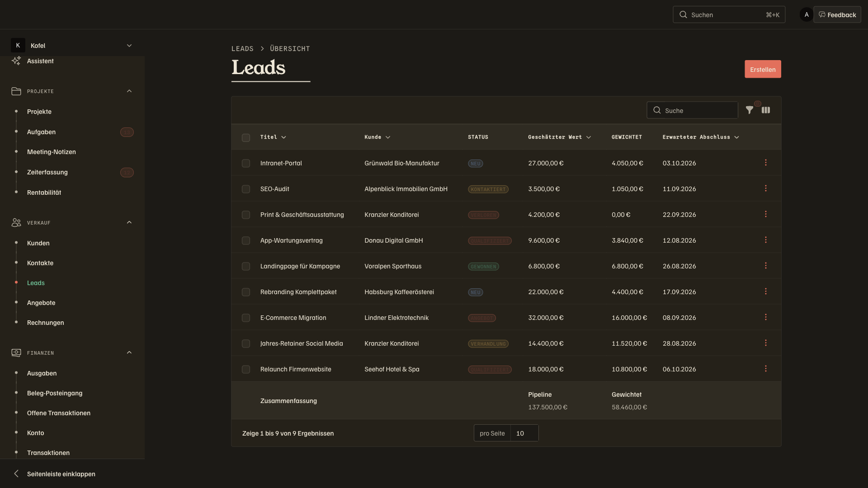Screen dimensions: 868x488
Task: Click the Projekte folder icon
Action: 16,91
